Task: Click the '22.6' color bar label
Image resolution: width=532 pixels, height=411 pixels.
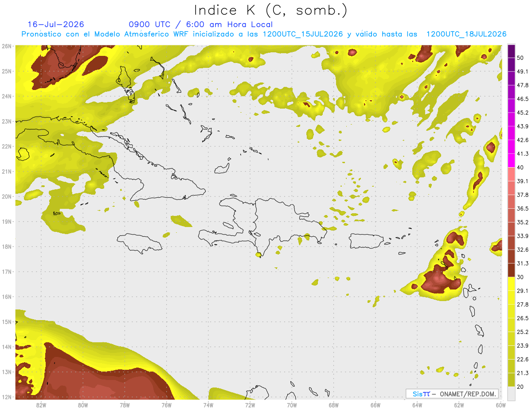Action: (523, 360)
